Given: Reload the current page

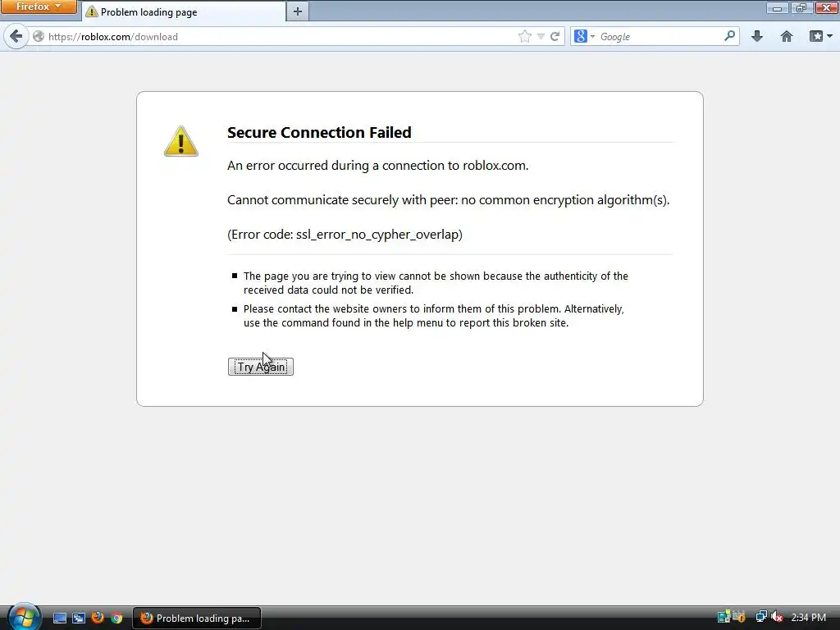Looking at the screenshot, I should 555,36.
